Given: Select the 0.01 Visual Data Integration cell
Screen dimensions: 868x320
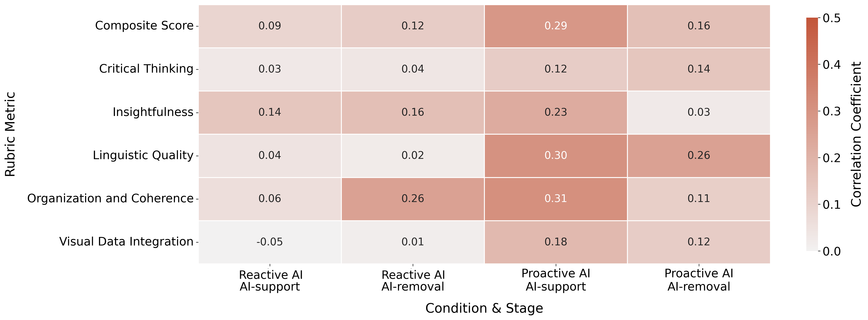Looking at the screenshot, I should click(x=412, y=242).
